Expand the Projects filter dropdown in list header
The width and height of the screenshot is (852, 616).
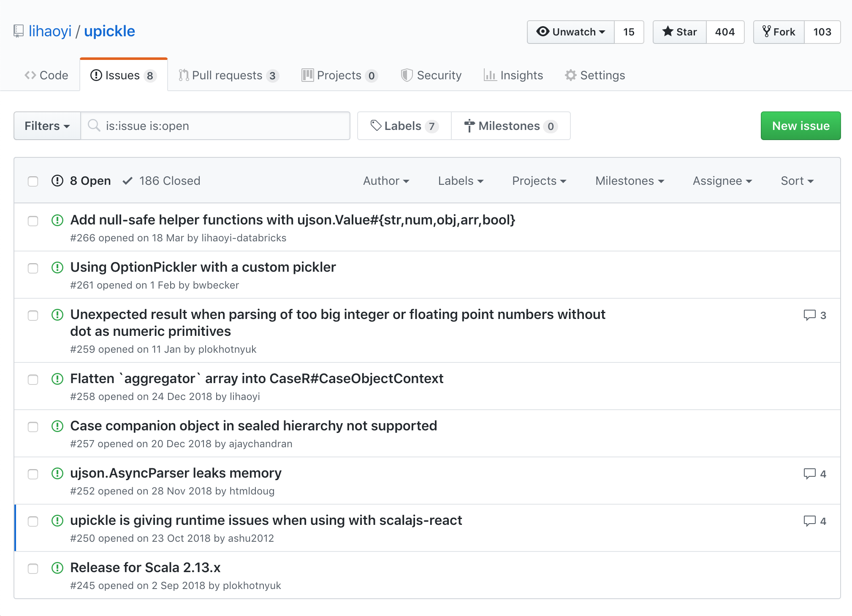coord(539,181)
